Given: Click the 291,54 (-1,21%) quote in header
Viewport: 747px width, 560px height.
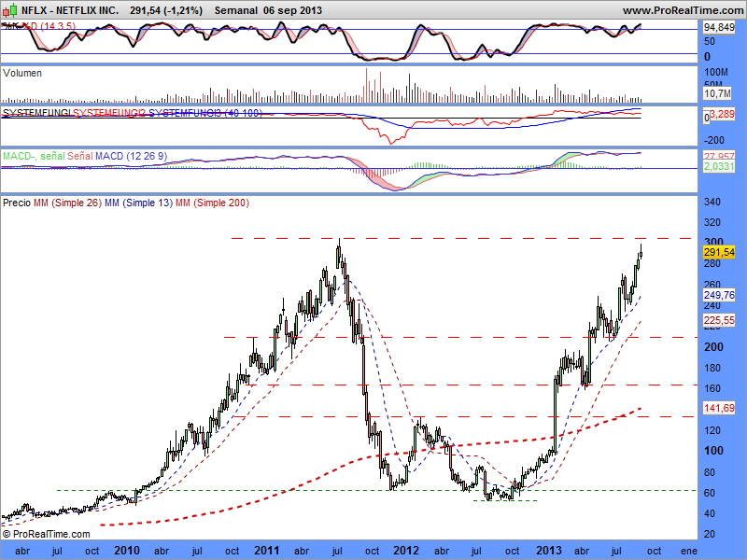Looking at the screenshot, I should (x=166, y=10).
